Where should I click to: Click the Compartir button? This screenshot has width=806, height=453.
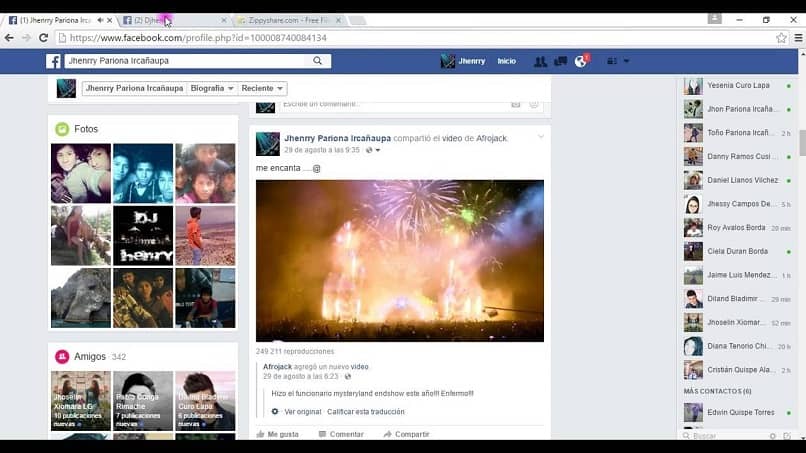407,434
